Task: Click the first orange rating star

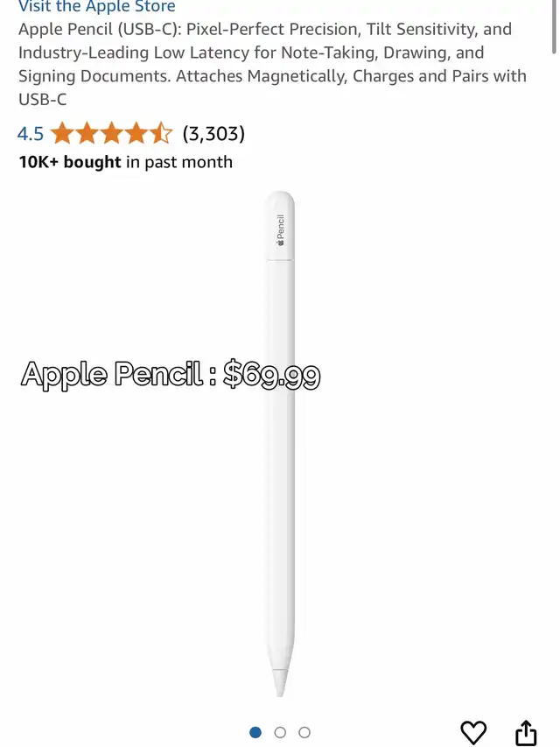Action: coord(62,133)
